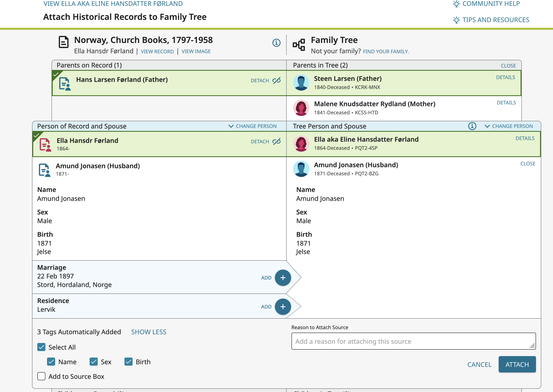Click the unlink icon next to Ella Hansdr Førland
The image size is (553, 392).
276,141
